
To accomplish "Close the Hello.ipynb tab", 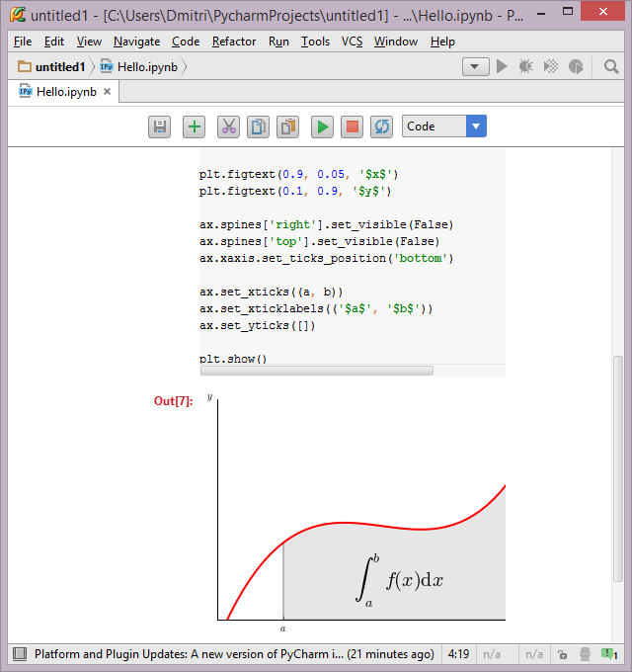I will pos(108,91).
